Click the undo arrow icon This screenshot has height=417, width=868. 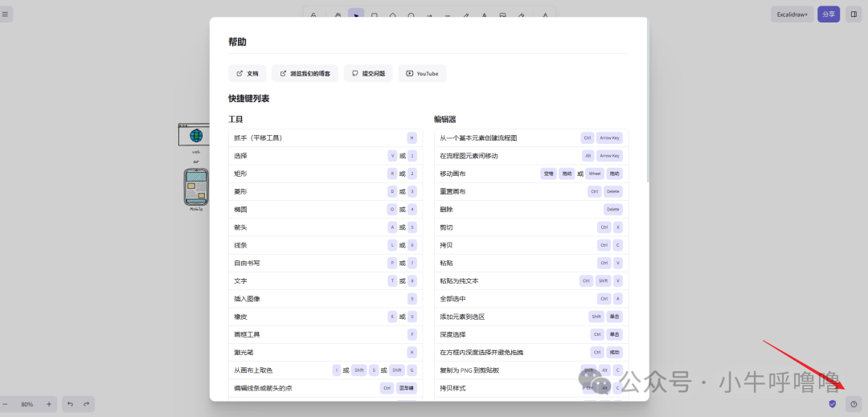coord(70,404)
